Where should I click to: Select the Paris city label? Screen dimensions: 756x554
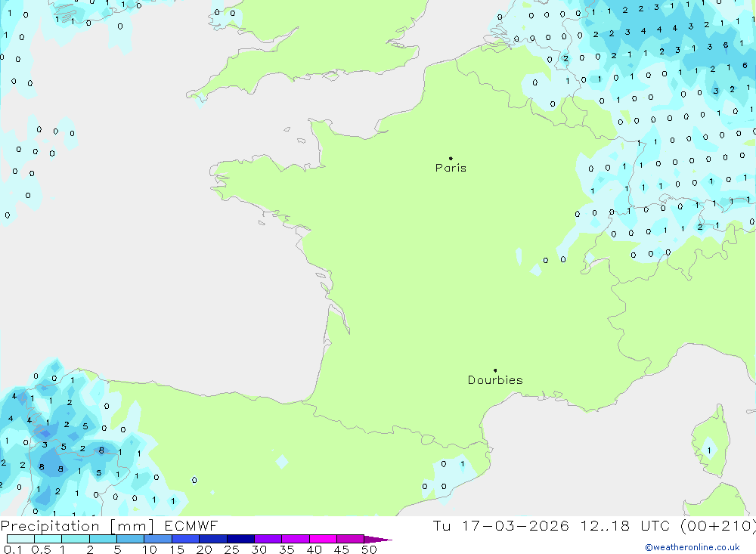point(451,168)
